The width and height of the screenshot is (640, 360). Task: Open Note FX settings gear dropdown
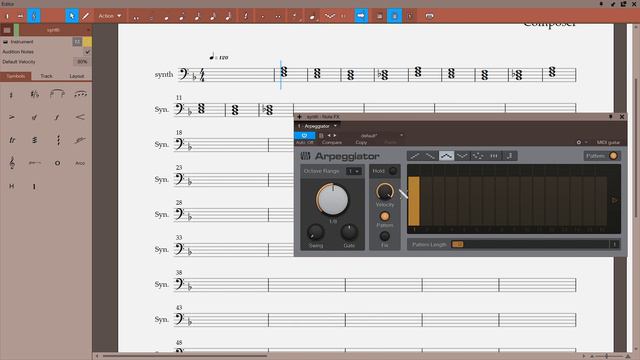coord(582,142)
